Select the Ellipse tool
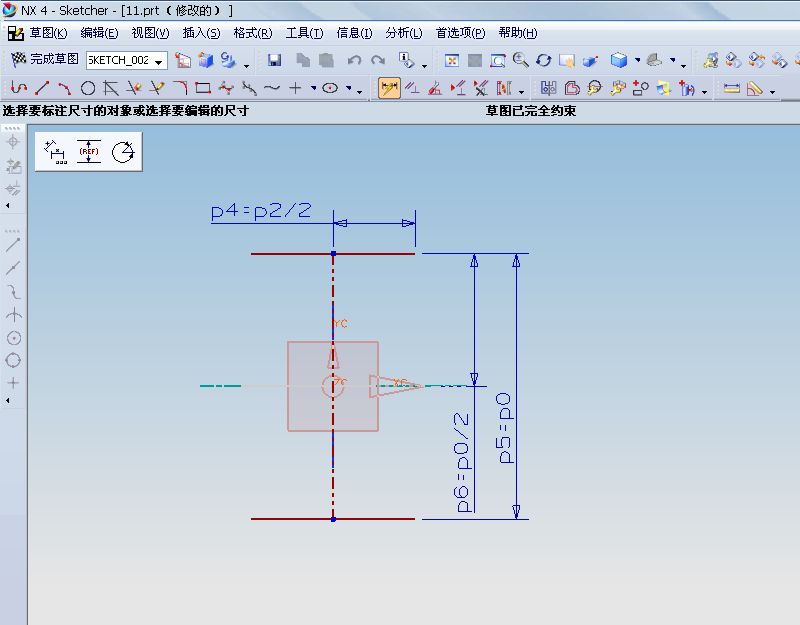Viewport: 800px width, 625px height. pos(330,88)
